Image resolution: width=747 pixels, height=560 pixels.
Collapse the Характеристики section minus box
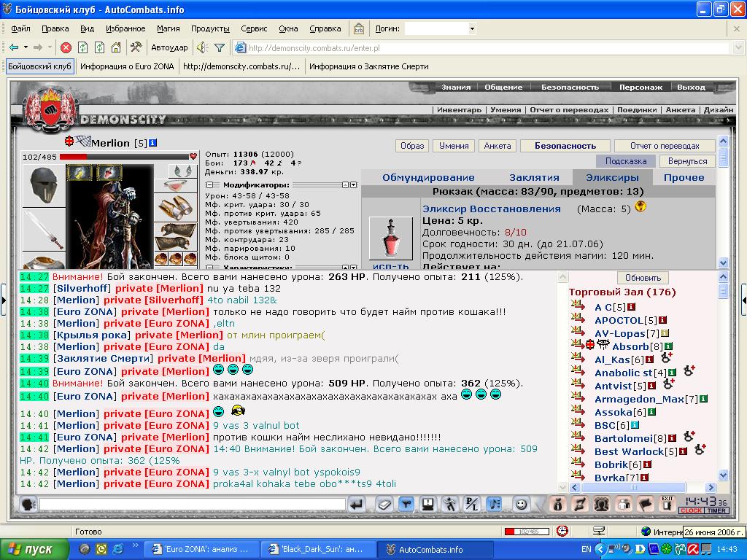click(209, 268)
